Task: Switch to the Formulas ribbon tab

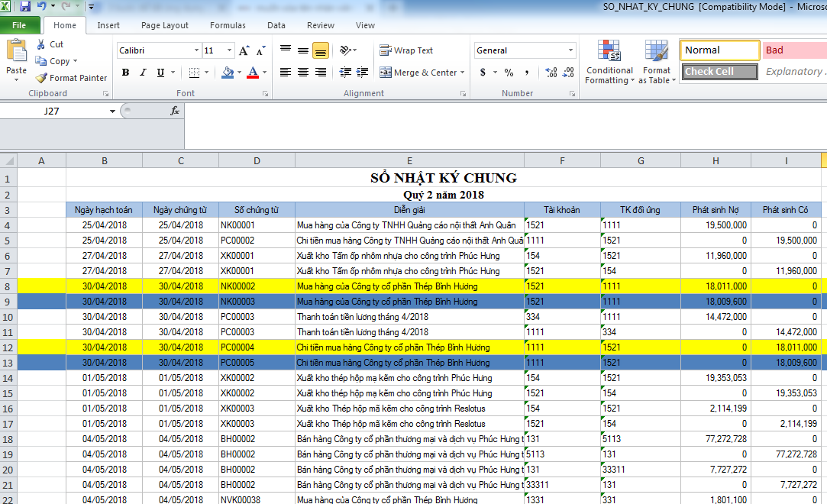Action: tap(228, 25)
